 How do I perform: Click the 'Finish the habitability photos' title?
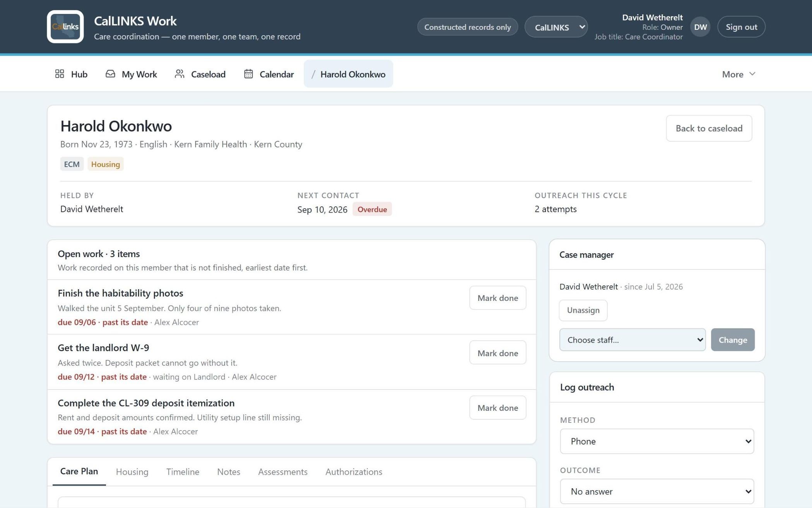click(x=120, y=293)
